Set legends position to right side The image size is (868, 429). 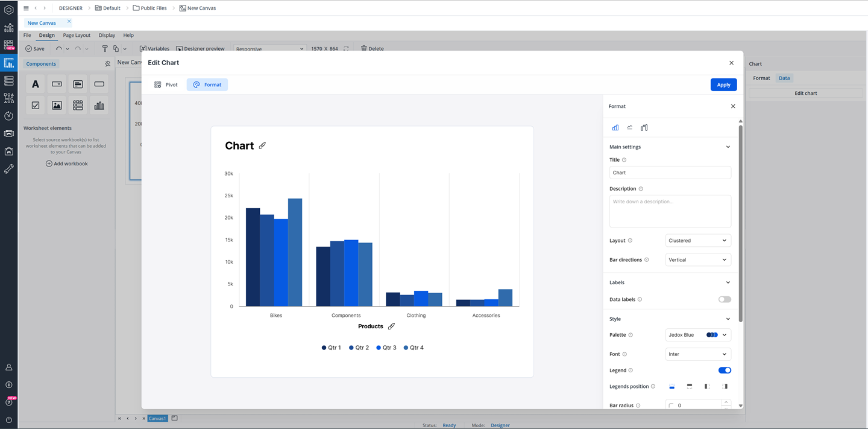click(x=725, y=386)
